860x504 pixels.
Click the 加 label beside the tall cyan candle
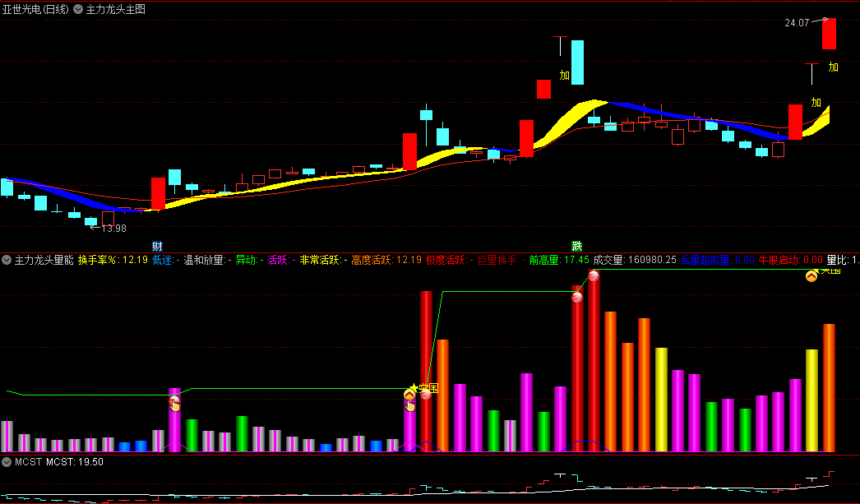564,75
